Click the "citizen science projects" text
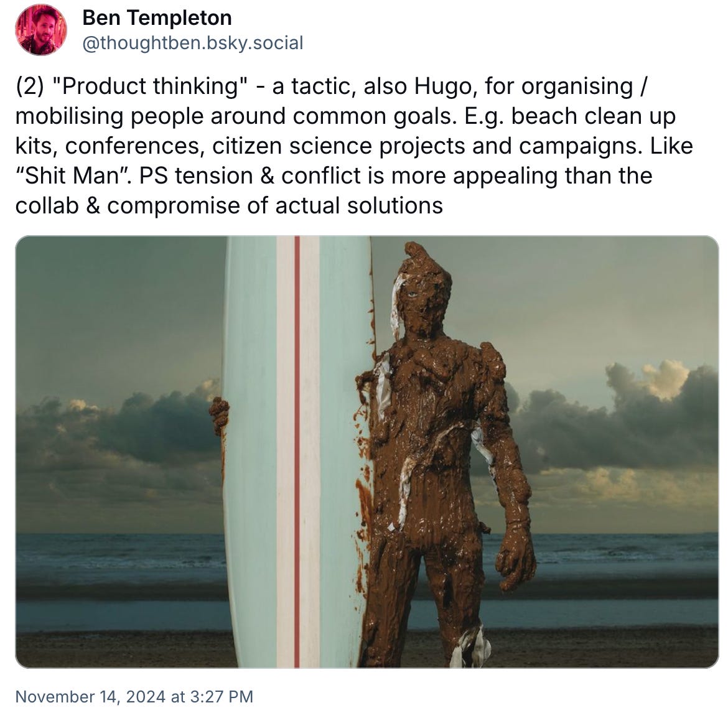Viewport: 728px width, 713px height. pos(338,146)
